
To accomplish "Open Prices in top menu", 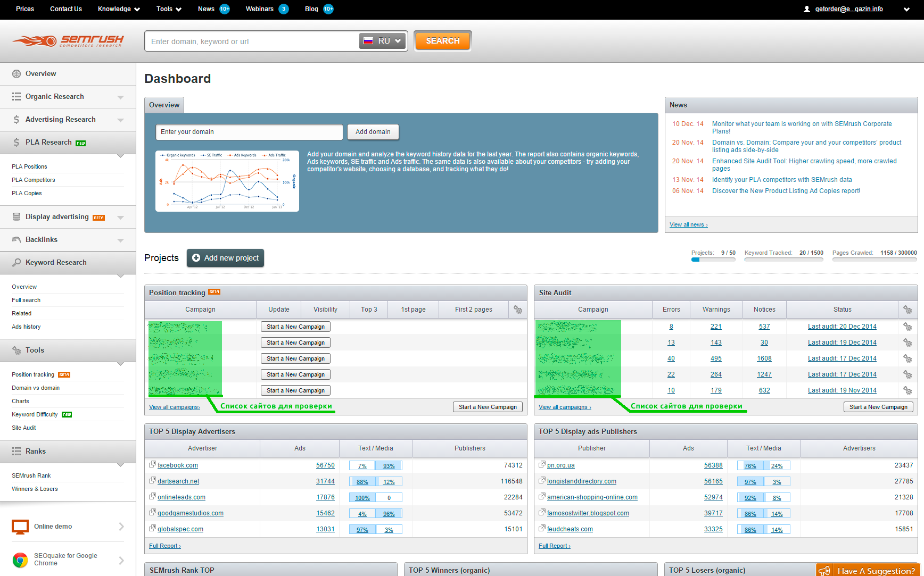I will point(25,9).
